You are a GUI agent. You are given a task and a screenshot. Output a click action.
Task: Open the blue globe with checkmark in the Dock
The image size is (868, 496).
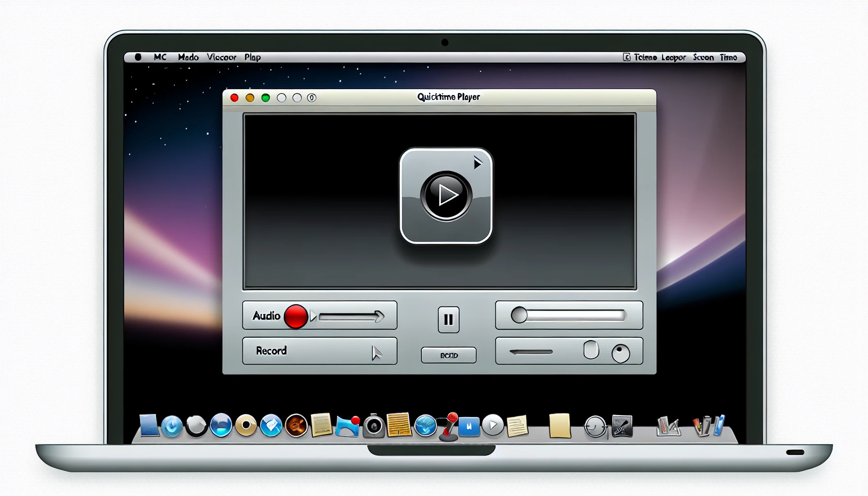pos(425,426)
